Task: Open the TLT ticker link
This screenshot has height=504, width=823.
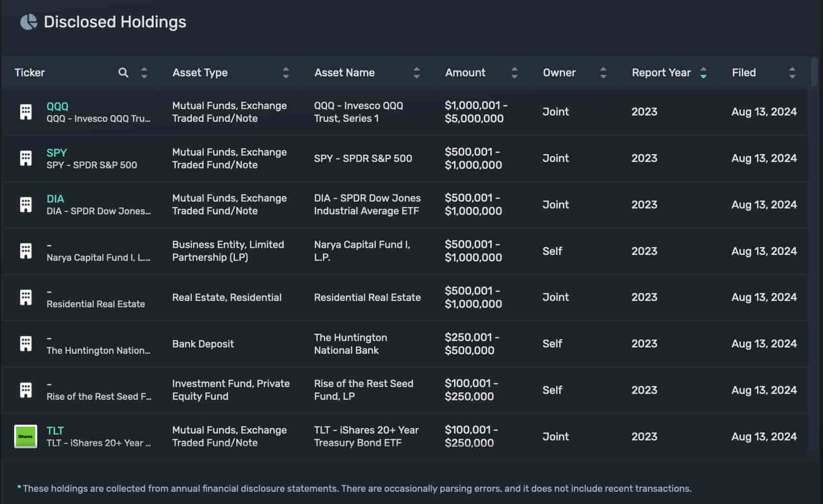Action: 55,431
